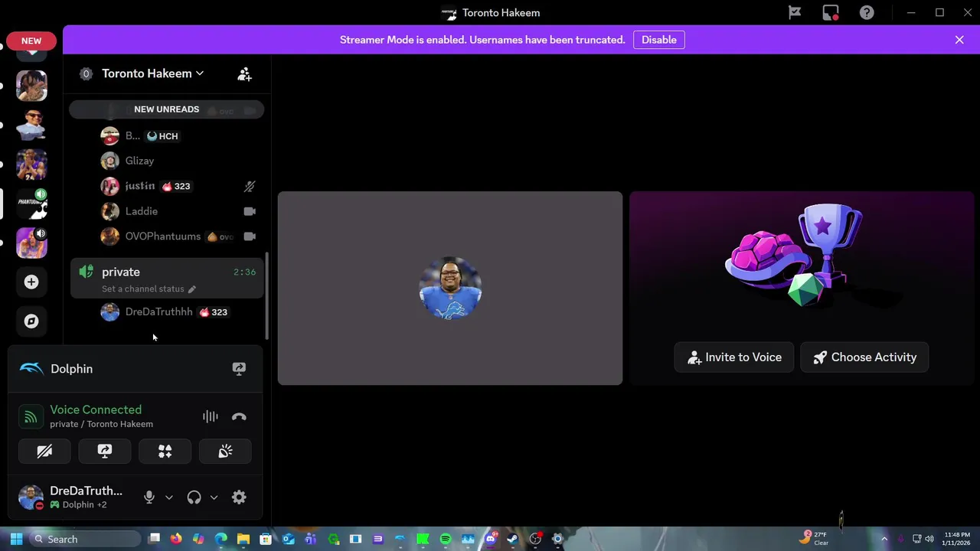Click the Dolphin activity label
The width and height of the screenshot is (980, 551).
click(x=71, y=369)
